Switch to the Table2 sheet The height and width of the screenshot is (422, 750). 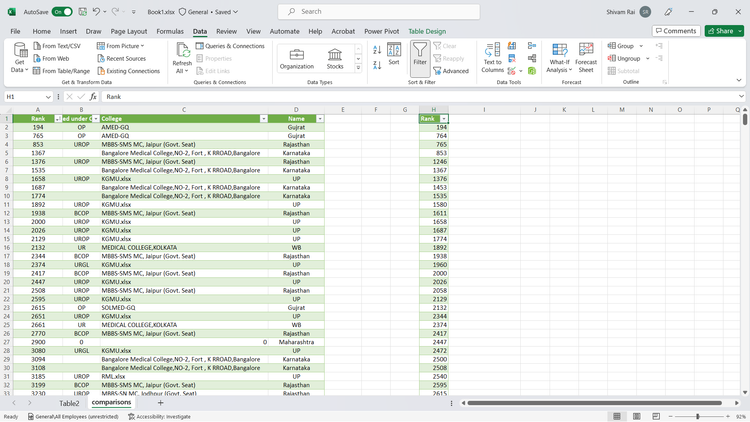[x=69, y=403]
